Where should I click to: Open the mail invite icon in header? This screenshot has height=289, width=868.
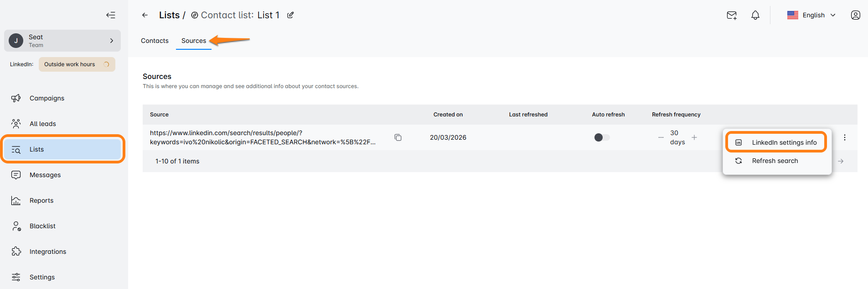tap(732, 15)
